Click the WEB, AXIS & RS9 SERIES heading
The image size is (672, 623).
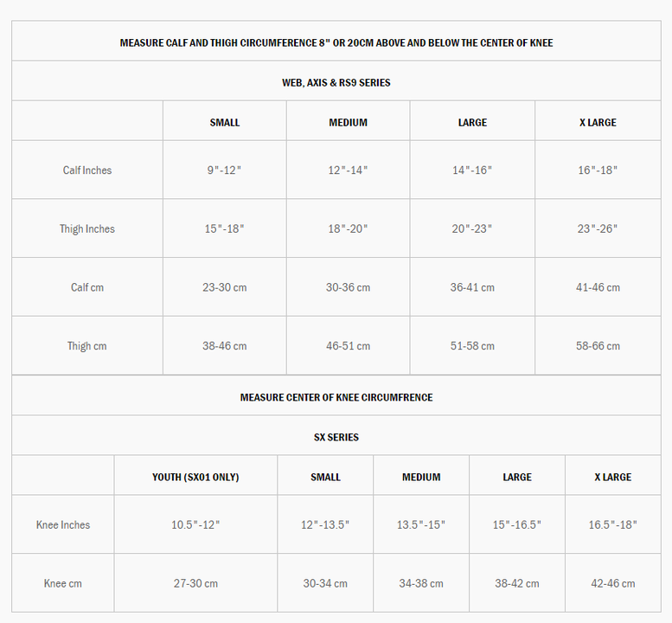pyautogui.click(x=336, y=83)
